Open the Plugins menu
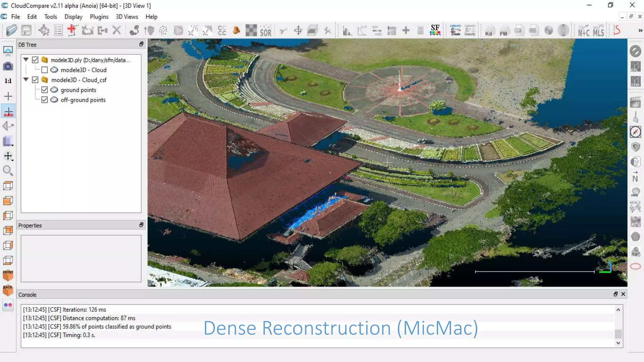The image size is (644, 362). [x=99, y=17]
